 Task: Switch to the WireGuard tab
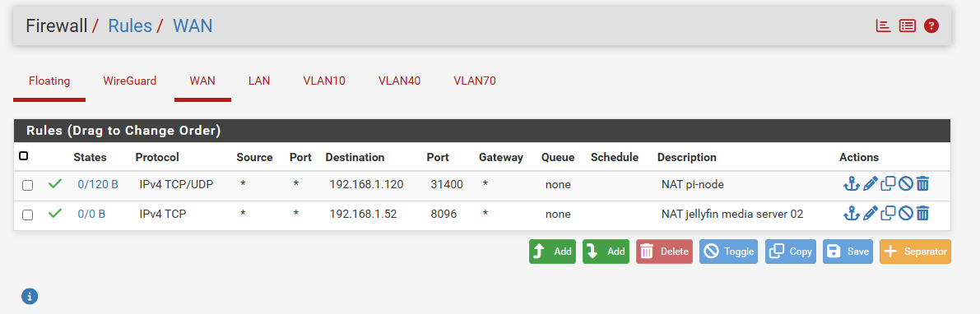tap(129, 81)
